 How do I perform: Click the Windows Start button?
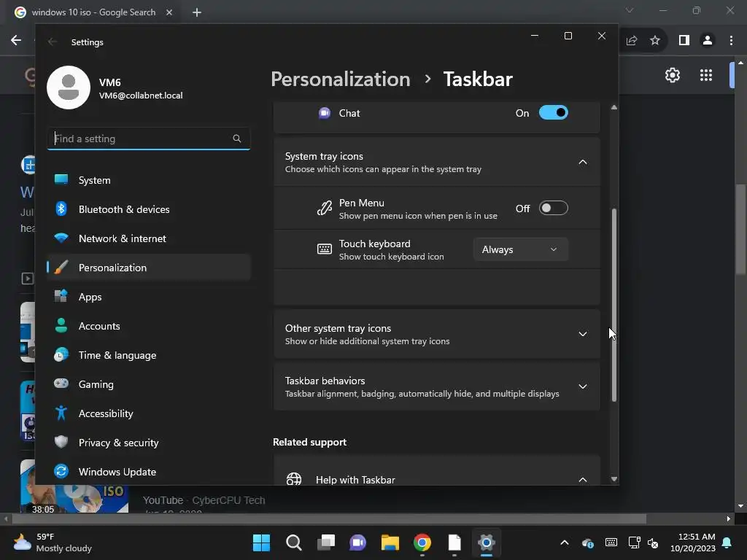(x=261, y=542)
